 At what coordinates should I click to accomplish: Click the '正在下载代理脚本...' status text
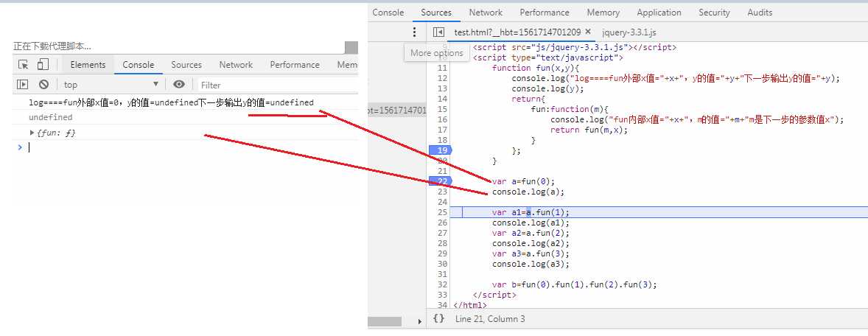(x=52, y=46)
